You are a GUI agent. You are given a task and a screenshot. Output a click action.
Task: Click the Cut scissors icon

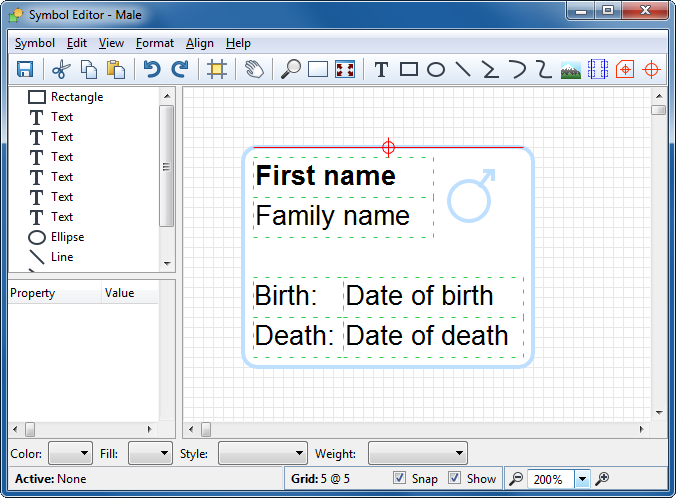pyautogui.click(x=61, y=69)
